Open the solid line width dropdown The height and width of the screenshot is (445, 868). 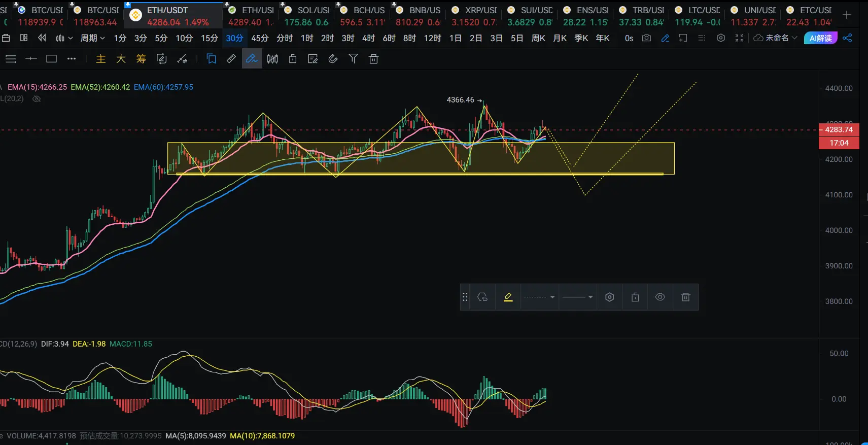click(578, 297)
